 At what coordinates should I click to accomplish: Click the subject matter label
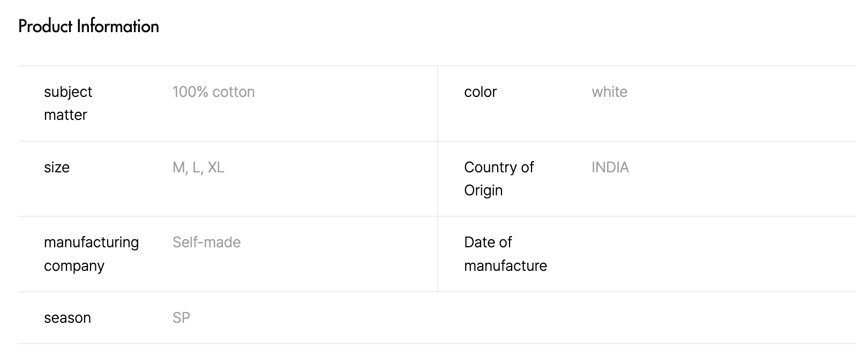68,103
